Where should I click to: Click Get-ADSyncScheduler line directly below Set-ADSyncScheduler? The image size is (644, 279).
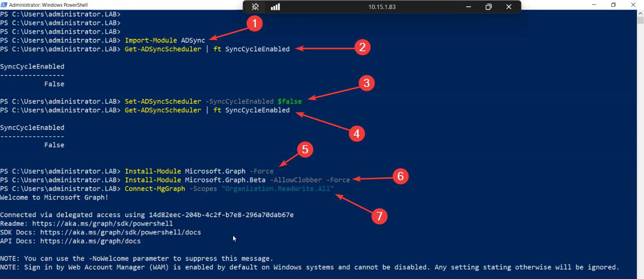point(207,110)
